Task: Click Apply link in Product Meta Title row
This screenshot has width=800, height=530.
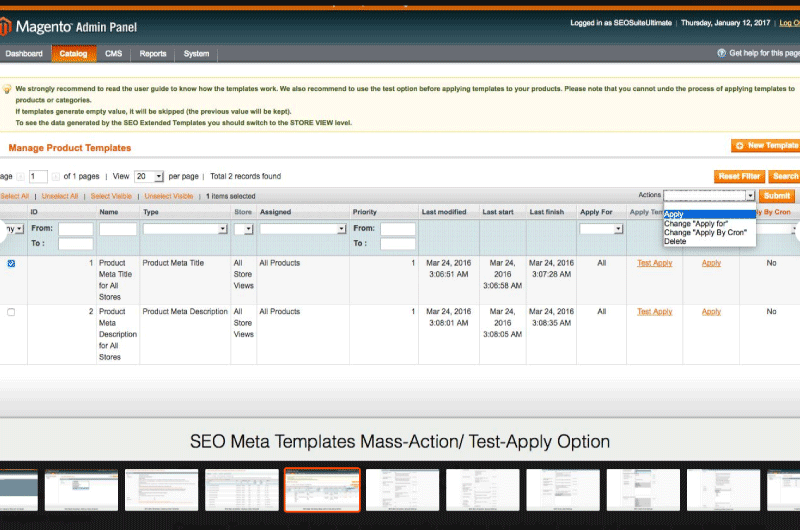Action: click(711, 263)
